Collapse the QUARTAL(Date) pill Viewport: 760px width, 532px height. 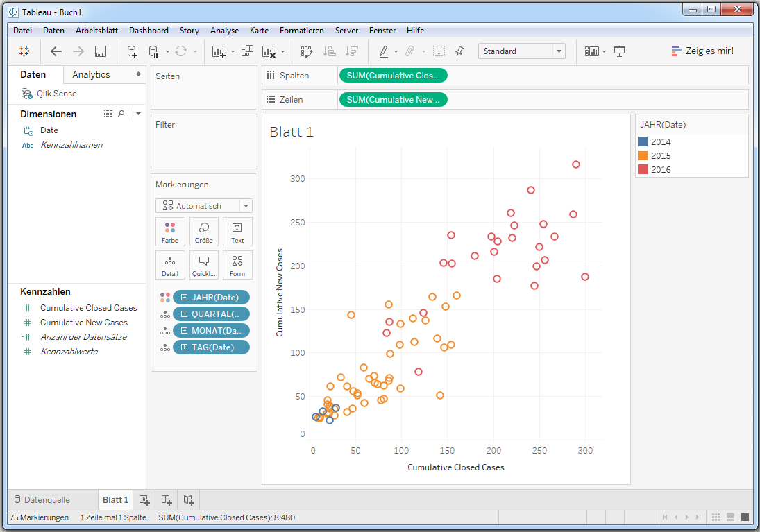point(184,314)
